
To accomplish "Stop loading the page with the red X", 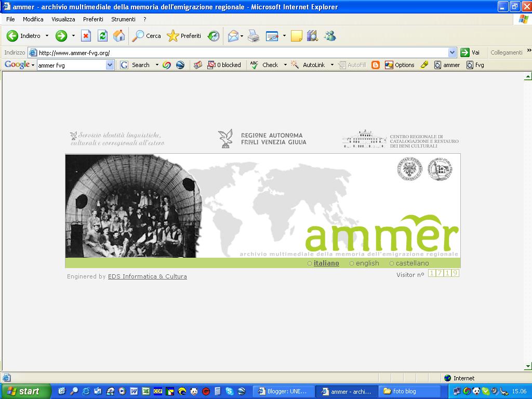I will [x=86, y=36].
